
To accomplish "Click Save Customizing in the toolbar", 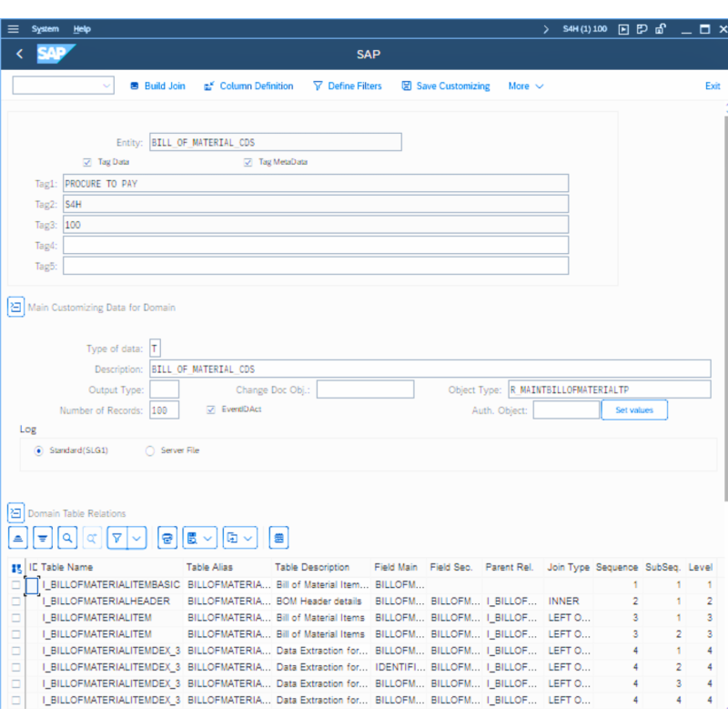I will point(445,86).
